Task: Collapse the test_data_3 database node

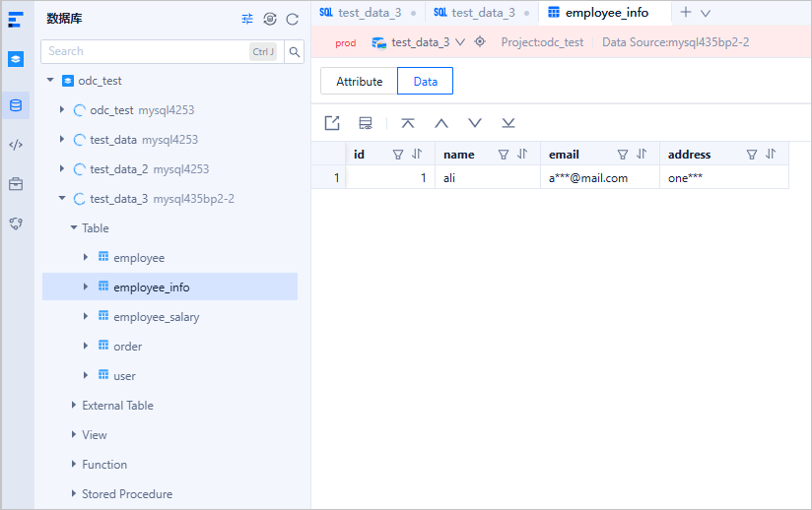Action: pos(62,199)
